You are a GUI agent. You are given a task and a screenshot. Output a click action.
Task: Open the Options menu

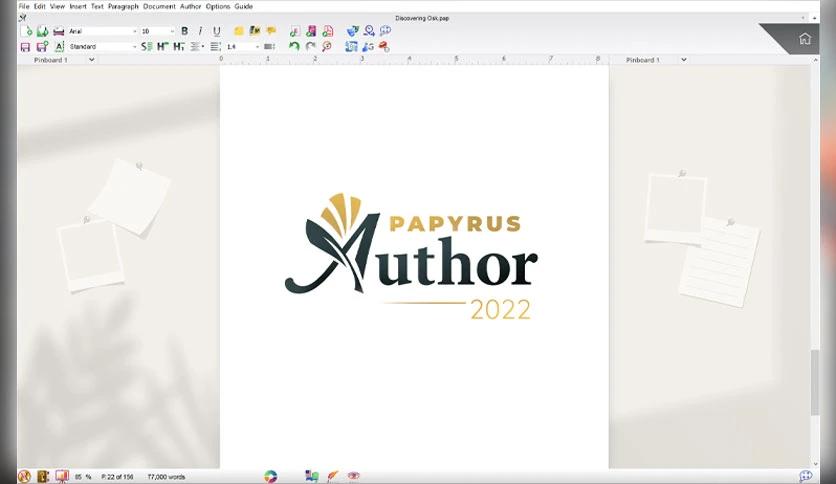(218, 6)
